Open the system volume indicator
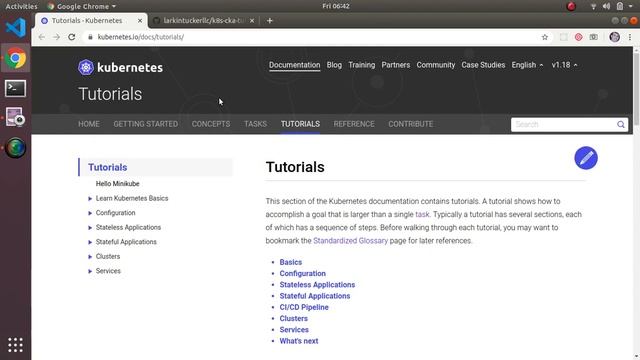 click(x=606, y=6)
